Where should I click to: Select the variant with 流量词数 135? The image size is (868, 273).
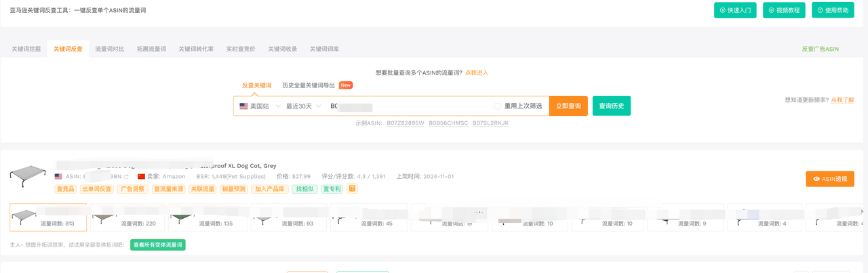click(x=208, y=217)
